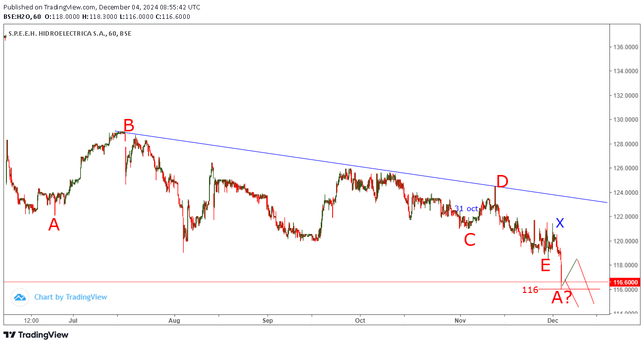This screenshot has width=644, height=345.
Task: Open the 'Chart by TradingView' link
Action: click(70, 297)
